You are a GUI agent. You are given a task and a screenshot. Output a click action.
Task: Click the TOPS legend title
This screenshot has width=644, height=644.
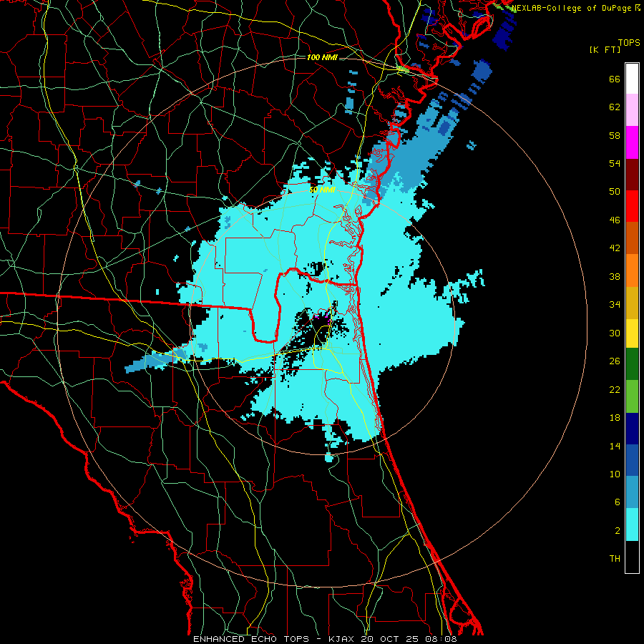point(629,43)
